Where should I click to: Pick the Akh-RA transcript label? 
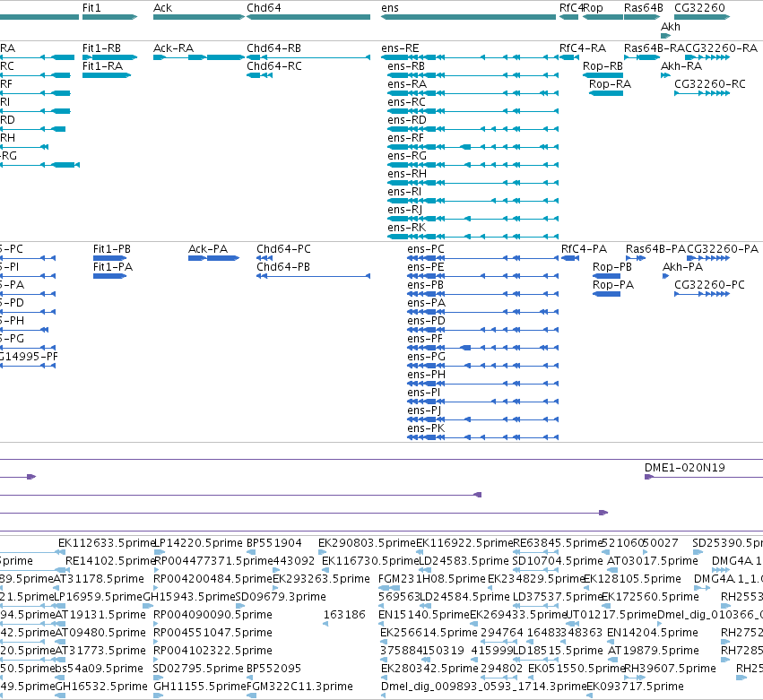point(681,66)
